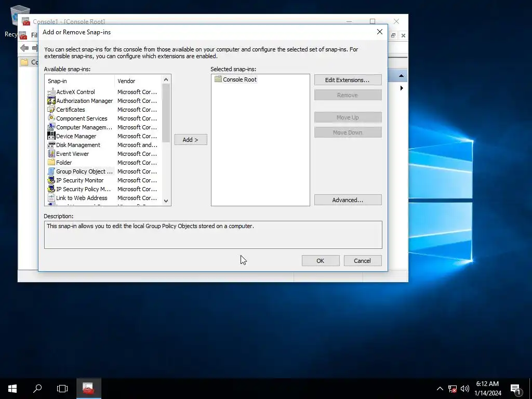Select the Authorization Manager row text
Image resolution: width=532 pixels, height=399 pixels.
(84, 100)
